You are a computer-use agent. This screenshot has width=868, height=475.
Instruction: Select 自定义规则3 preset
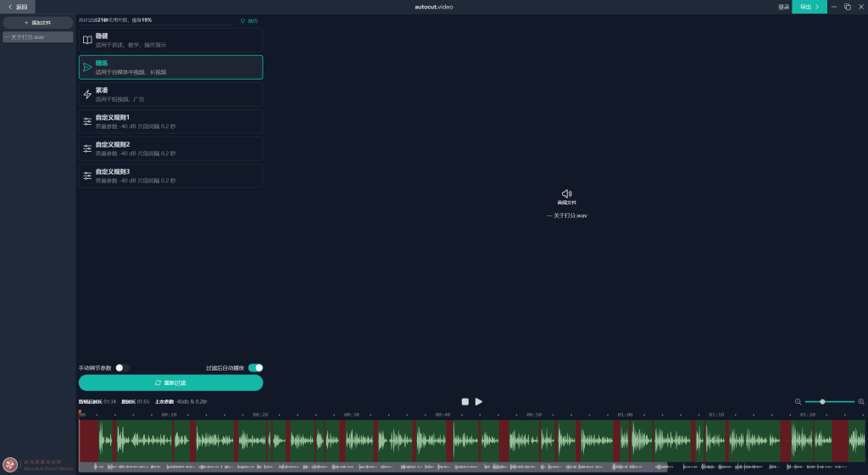pos(170,176)
